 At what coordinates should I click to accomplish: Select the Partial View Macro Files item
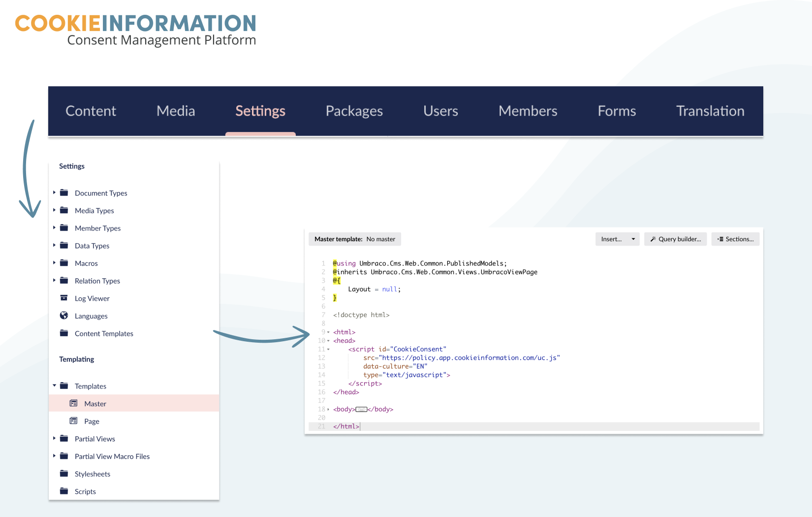pyautogui.click(x=112, y=456)
